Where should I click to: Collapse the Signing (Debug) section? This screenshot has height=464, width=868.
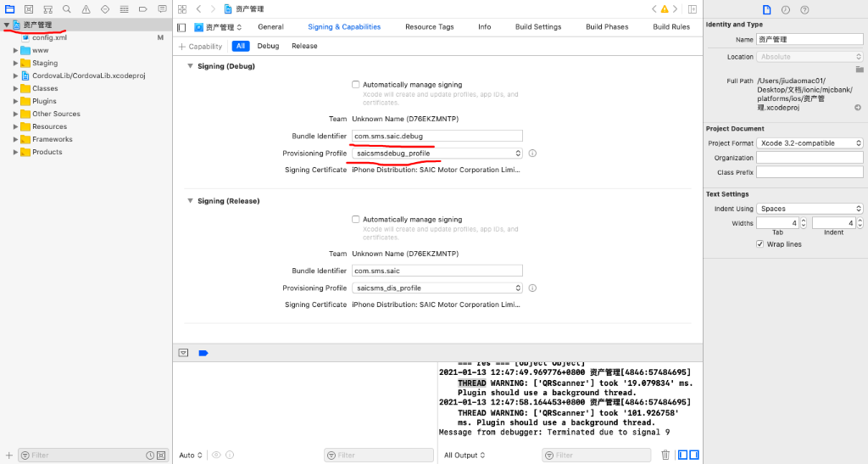(x=190, y=66)
